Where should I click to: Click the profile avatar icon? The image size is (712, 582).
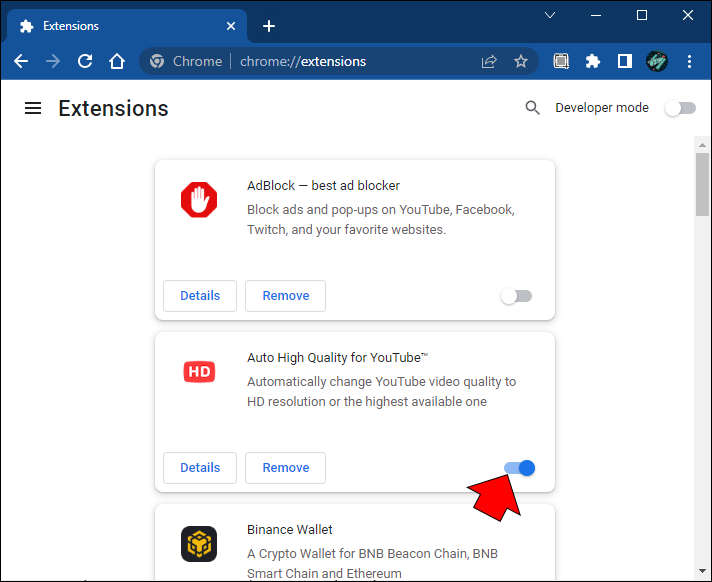tap(657, 61)
